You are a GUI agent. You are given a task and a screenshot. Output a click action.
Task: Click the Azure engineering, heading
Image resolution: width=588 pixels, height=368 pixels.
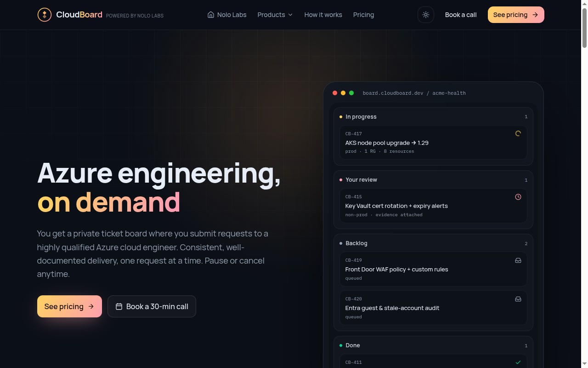coord(159,173)
